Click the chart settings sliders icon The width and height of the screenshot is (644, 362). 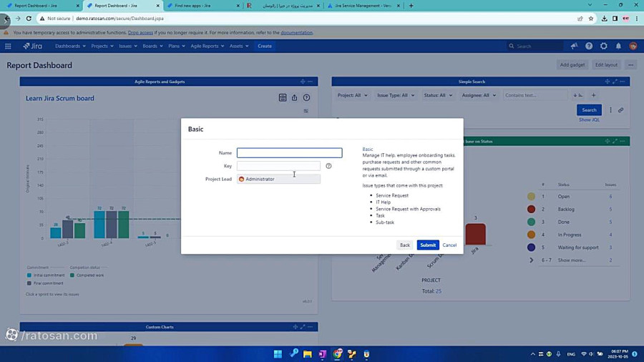pyautogui.click(x=306, y=111)
